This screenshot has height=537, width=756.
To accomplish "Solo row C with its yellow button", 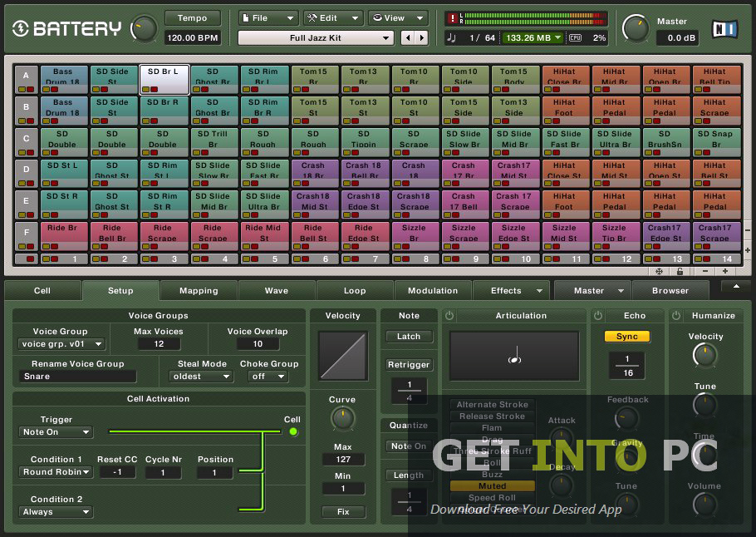I will 22,152.
